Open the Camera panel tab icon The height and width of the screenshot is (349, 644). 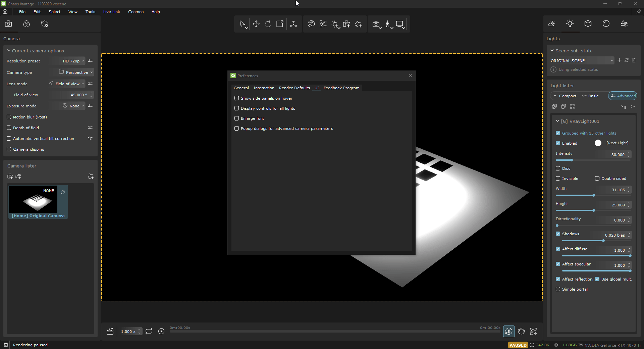pyautogui.click(x=8, y=24)
